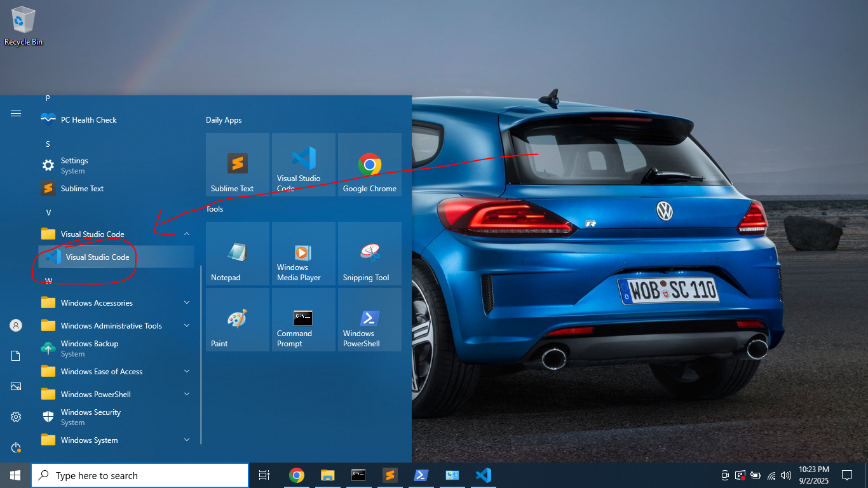Open the Google Chrome tile
The image size is (868, 488).
(x=369, y=165)
